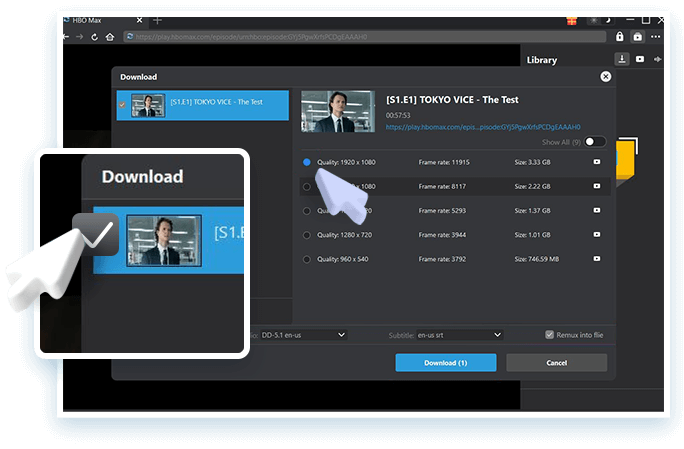Image resolution: width=684 pixels, height=449 pixels.
Task: Close the HBO Max tab
Action: coord(139,20)
